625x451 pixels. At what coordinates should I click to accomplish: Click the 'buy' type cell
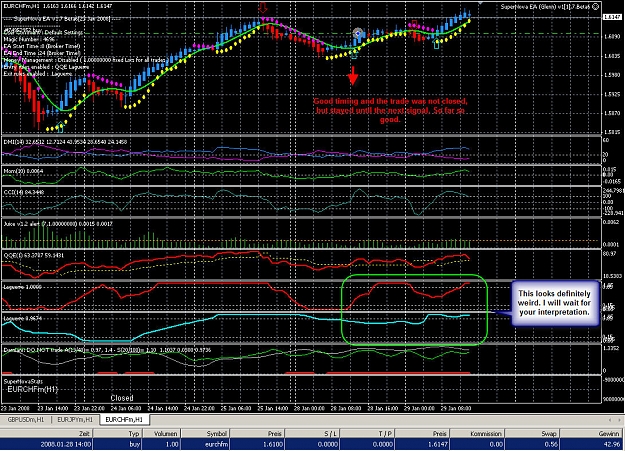point(135,444)
